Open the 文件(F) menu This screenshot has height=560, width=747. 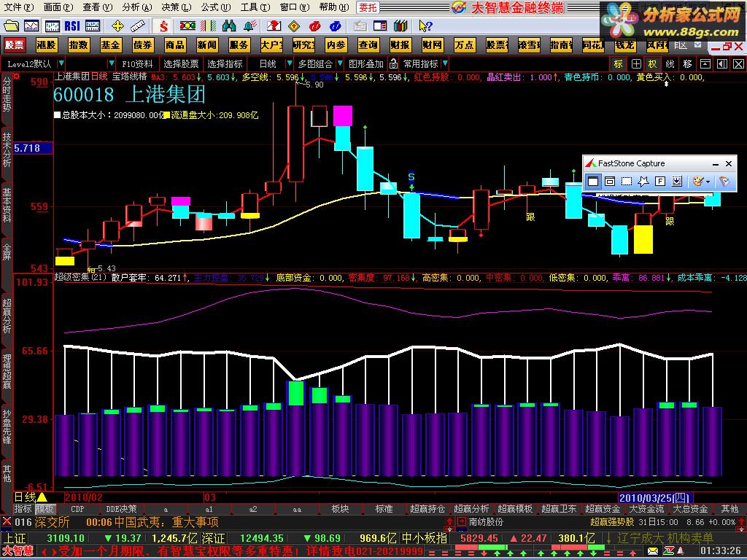[18, 7]
